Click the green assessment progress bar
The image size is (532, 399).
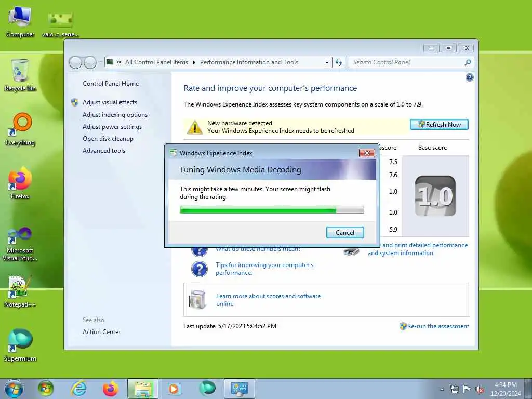point(272,210)
